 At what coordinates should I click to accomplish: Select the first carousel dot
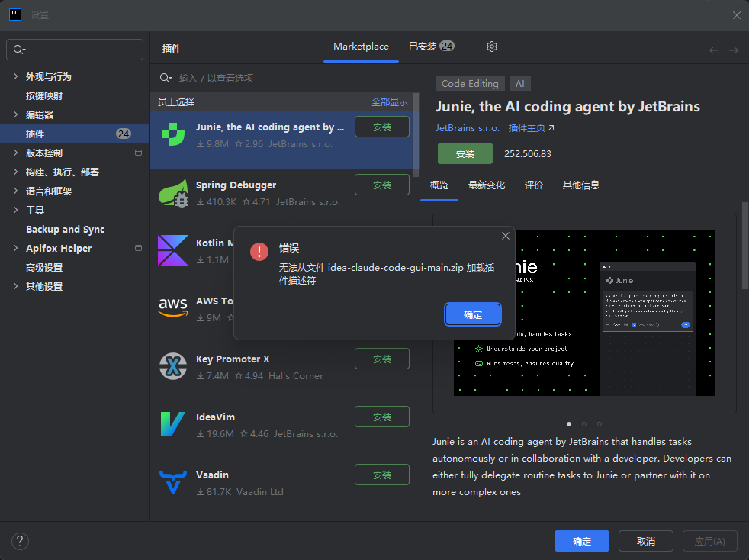[568, 424]
